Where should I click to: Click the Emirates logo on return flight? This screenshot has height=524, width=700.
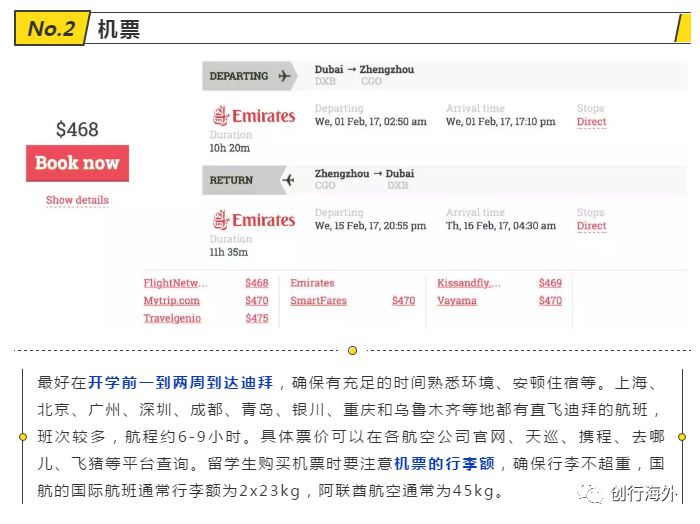coord(254,220)
